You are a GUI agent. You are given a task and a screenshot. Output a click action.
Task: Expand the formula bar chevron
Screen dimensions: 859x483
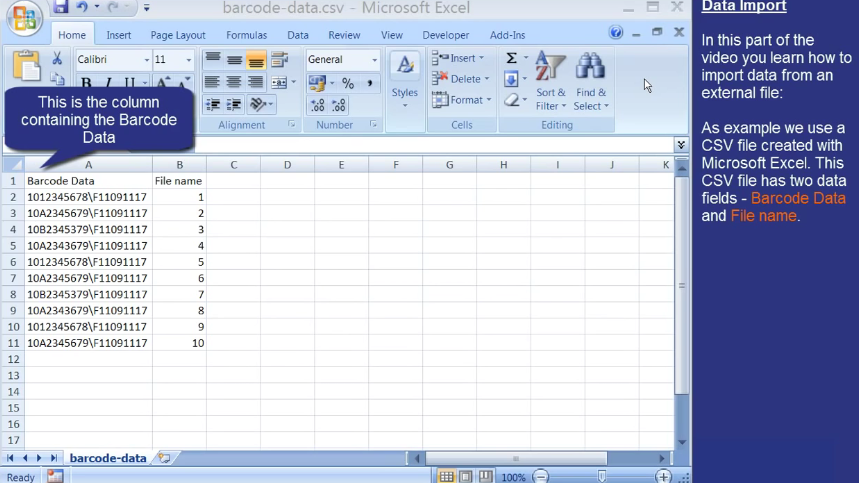point(681,145)
